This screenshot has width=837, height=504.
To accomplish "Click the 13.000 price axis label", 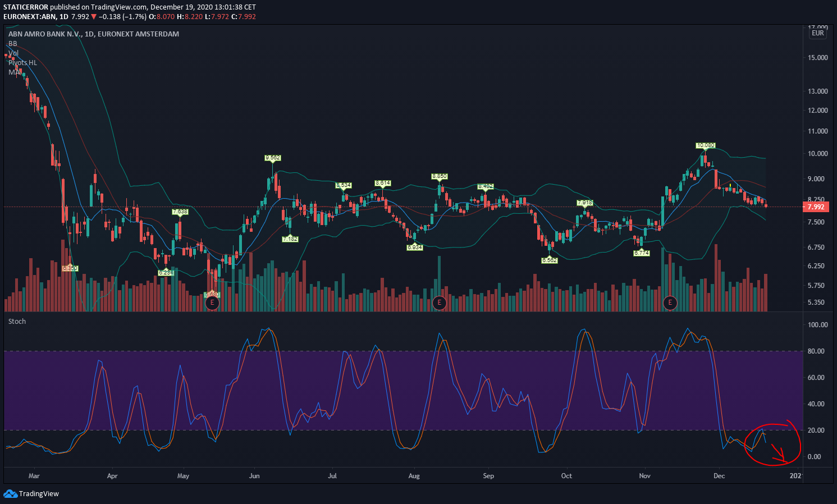I will [x=817, y=91].
